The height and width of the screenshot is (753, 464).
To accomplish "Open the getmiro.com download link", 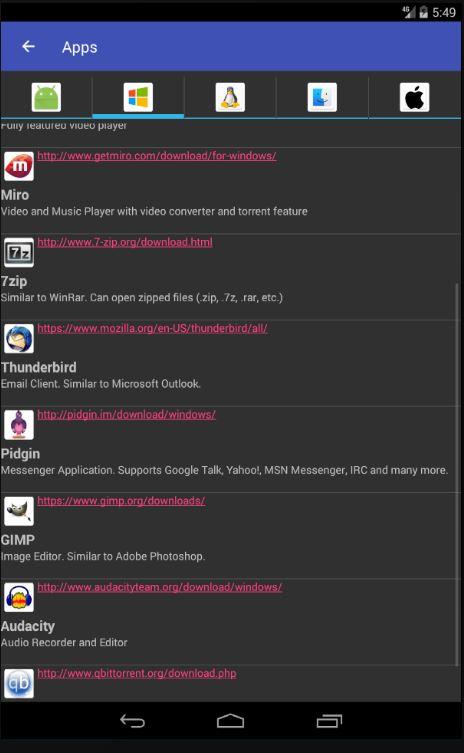I will (157, 156).
